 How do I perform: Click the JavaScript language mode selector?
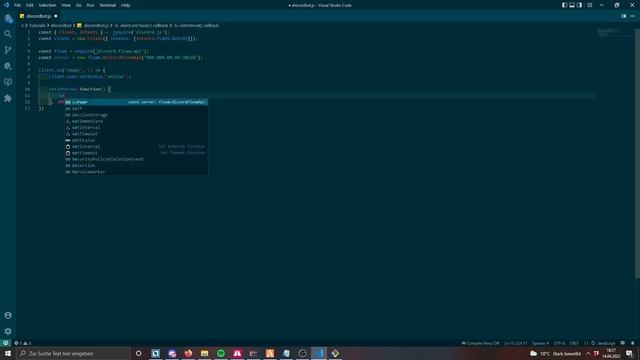tap(606, 343)
